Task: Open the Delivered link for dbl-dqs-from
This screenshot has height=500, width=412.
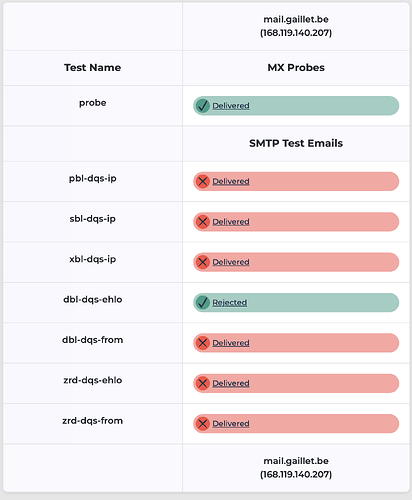Action: click(231, 343)
